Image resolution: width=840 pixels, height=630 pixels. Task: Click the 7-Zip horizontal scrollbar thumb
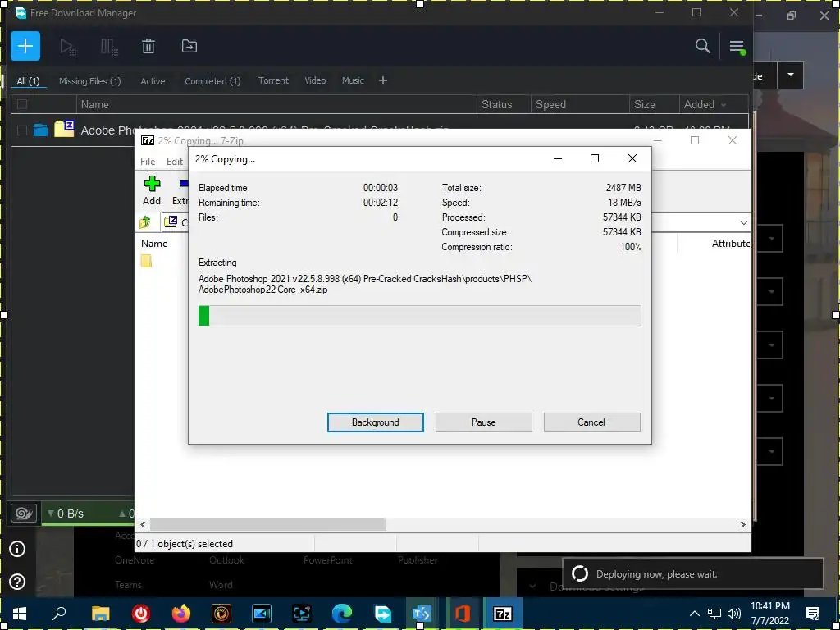click(x=267, y=524)
